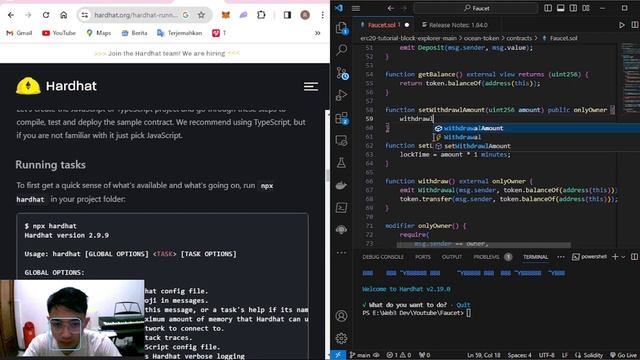Open Extensions view in VS Code
Viewport: 640px width, 360px height.
(x=342, y=118)
